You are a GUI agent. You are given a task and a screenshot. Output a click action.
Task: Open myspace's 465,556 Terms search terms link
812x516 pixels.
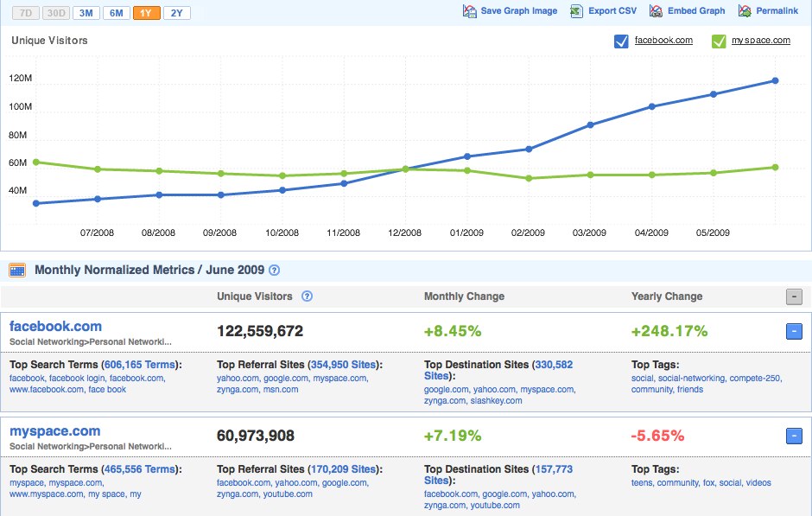139,469
